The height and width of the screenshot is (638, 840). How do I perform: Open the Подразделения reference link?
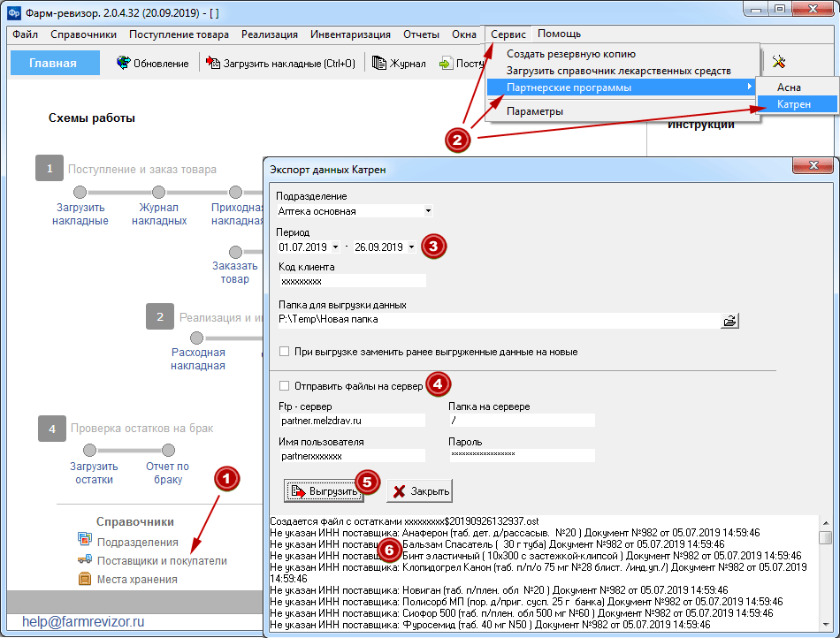138,543
